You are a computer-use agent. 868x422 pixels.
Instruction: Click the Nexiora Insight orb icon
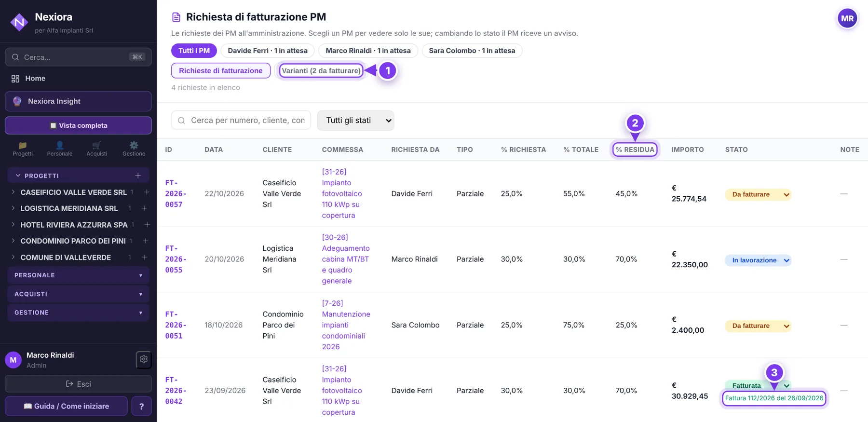[x=17, y=101]
